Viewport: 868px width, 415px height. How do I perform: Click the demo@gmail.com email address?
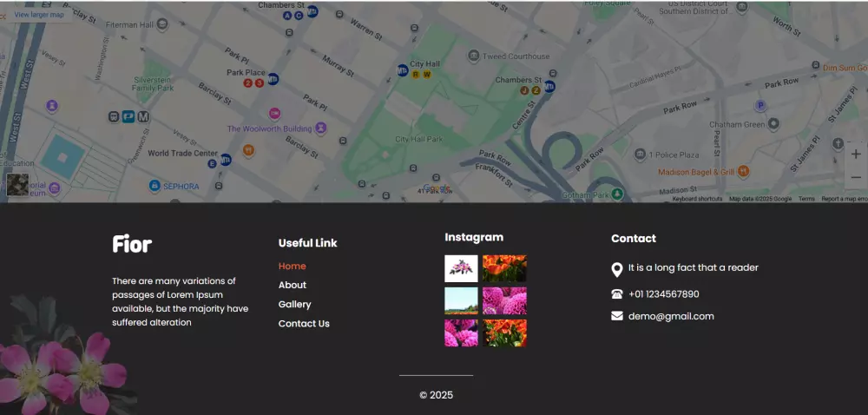pyautogui.click(x=671, y=317)
